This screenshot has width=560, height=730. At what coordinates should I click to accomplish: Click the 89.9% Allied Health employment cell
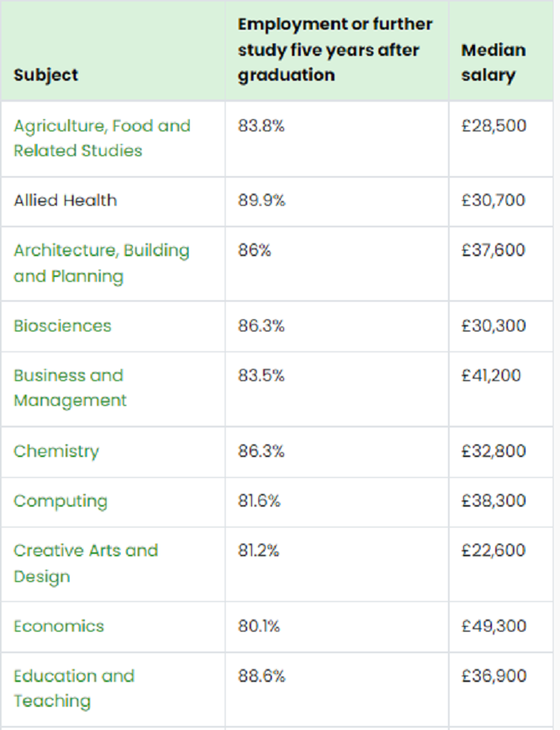coord(261,200)
